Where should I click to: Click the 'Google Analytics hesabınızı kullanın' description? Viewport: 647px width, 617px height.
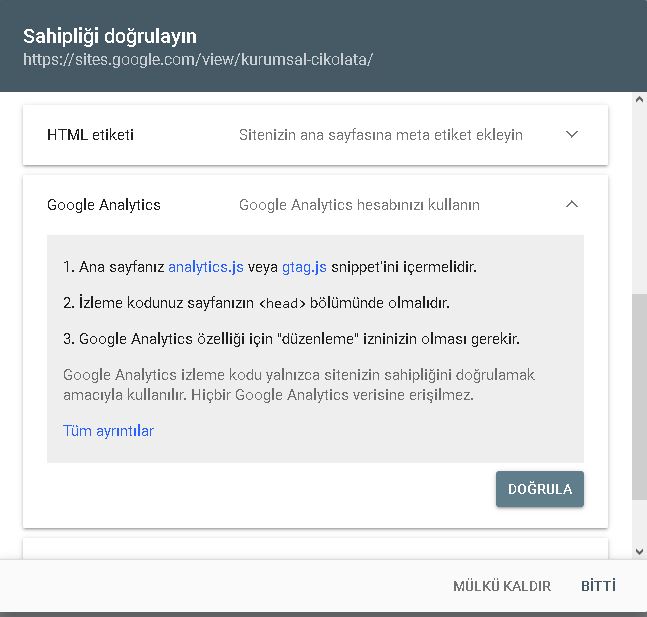359,204
